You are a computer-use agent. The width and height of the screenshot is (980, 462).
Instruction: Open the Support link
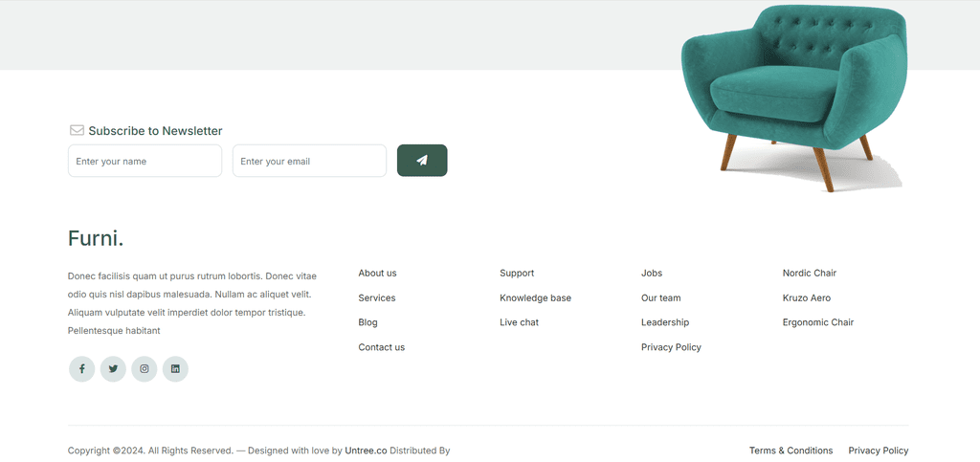pos(517,274)
